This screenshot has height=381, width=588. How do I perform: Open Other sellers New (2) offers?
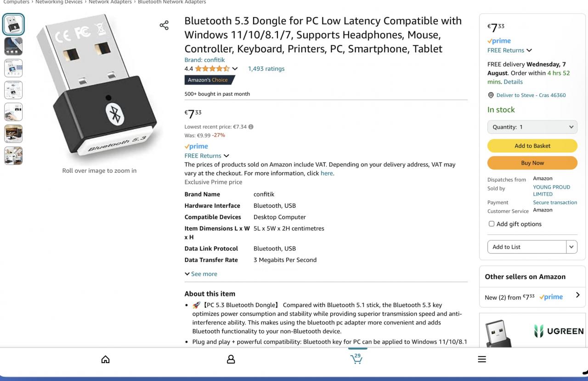point(532,297)
